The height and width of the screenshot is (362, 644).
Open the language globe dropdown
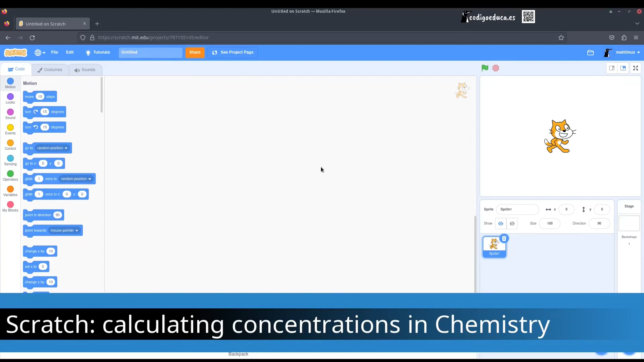pyautogui.click(x=40, y=53)
